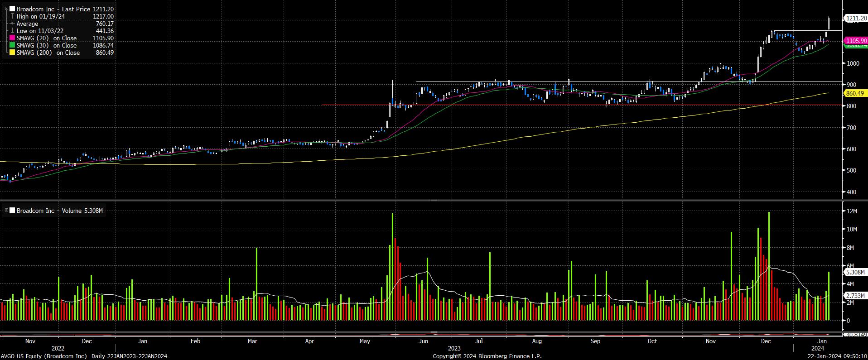Click the 4M volume axis label
Viewport: 868px width, 360px height.
[850, 284]
